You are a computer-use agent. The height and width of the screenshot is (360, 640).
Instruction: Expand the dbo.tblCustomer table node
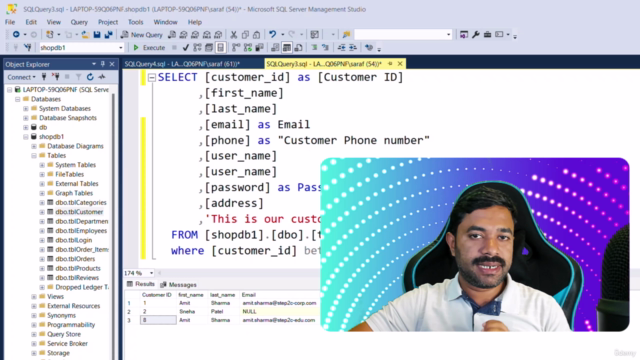coord(42,212)
